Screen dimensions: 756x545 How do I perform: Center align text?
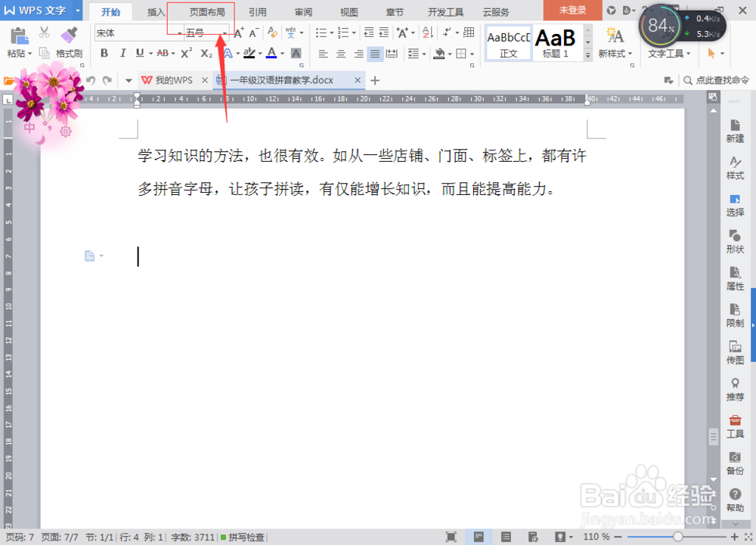point(341,54)
